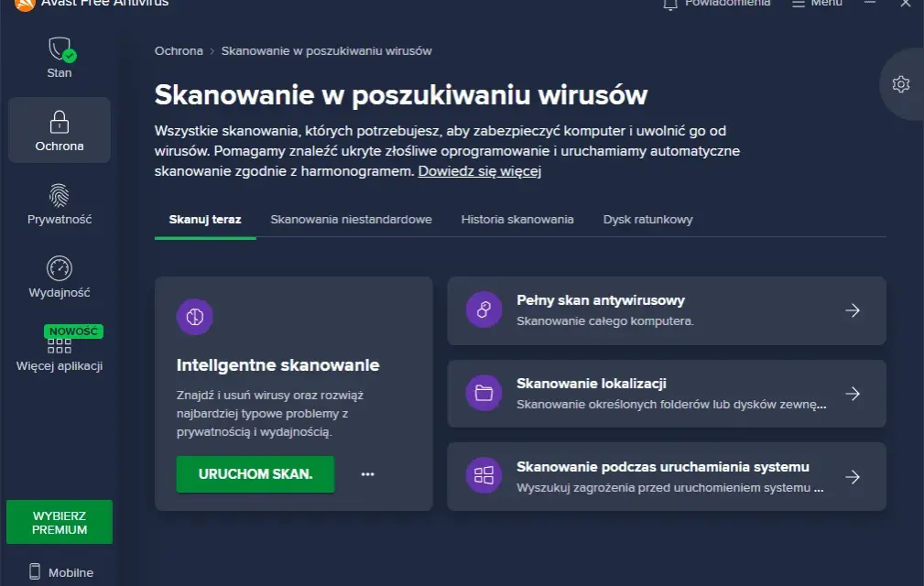The image size is (924, 586).
Task: Select the Ochrona padlock icon
Action: click(59, 122)
